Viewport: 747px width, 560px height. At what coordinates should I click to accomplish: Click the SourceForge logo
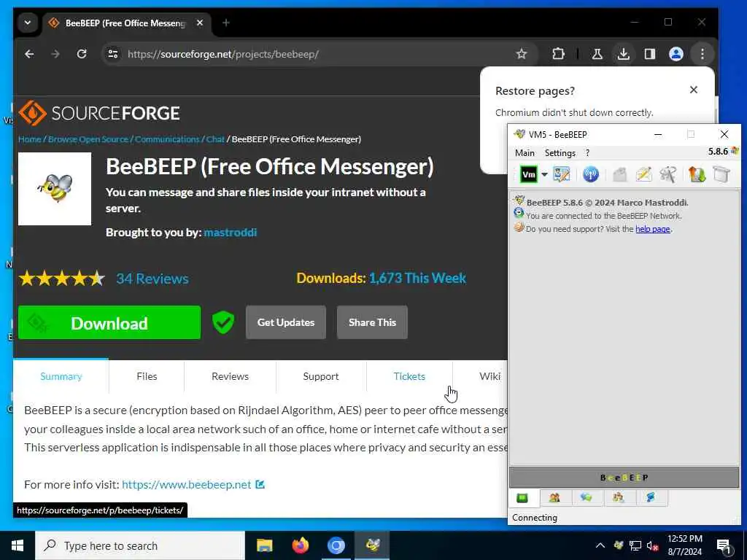pyautogui.click(x=99, y=113)
